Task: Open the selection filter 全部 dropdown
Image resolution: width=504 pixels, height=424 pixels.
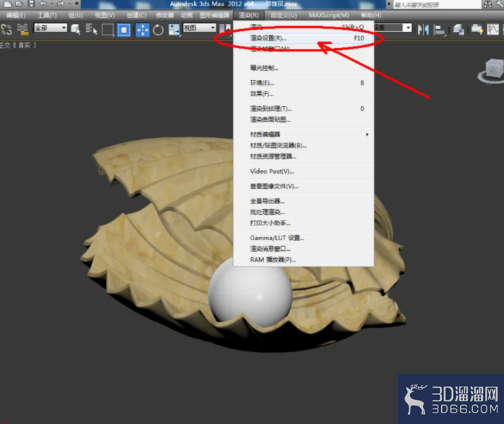Action: tap(50, 28)
